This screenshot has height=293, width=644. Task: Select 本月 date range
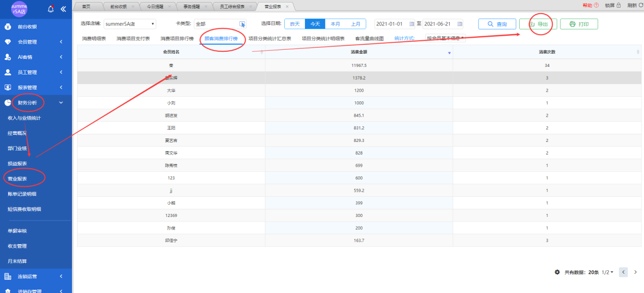[x=335, y=24]
